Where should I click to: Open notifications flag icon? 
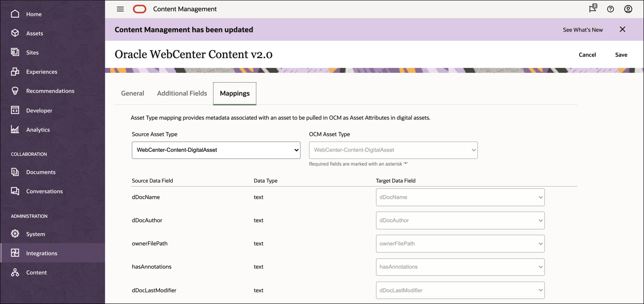pyautogui.click(x=593, y=9)
